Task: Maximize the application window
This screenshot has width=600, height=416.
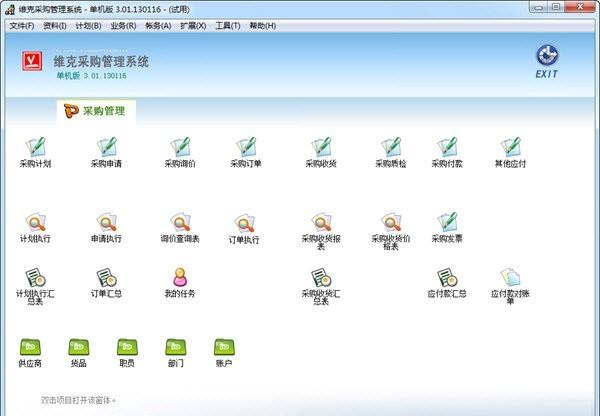Action: pyautogui.click(x=556, y=7)
